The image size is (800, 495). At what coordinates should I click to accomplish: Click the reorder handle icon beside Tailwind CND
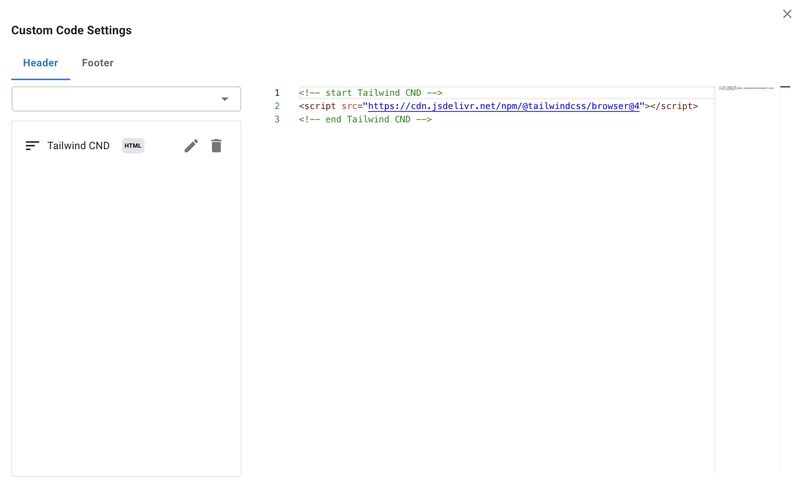click(32, 146)
